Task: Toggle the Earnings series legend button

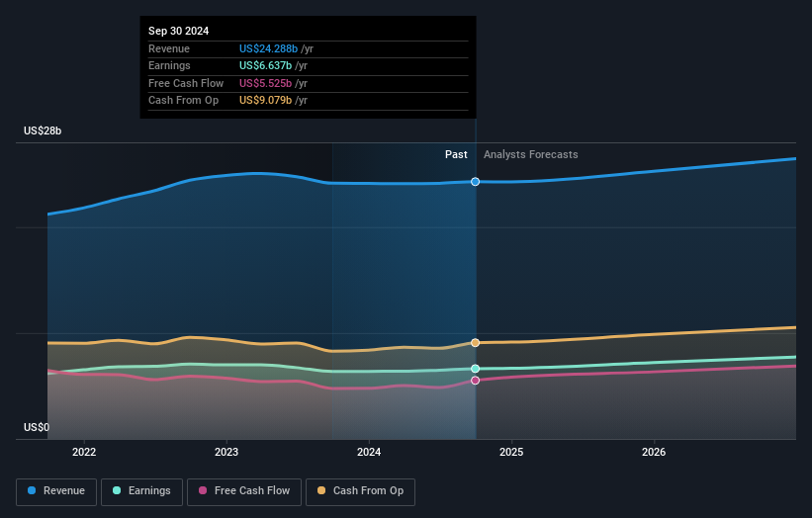Action: (x=141, y=491)
